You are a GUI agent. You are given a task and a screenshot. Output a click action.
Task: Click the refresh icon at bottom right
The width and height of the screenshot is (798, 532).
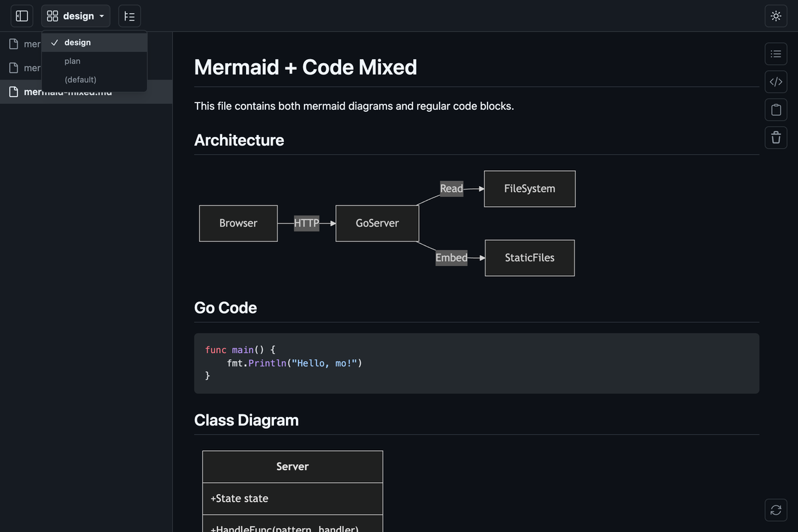(x=776, y=510)
